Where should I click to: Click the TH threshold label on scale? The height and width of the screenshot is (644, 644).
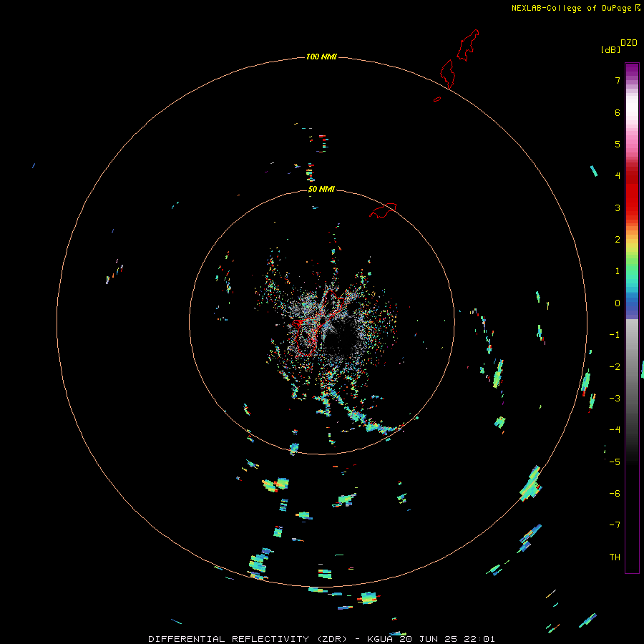pos(615,557)
